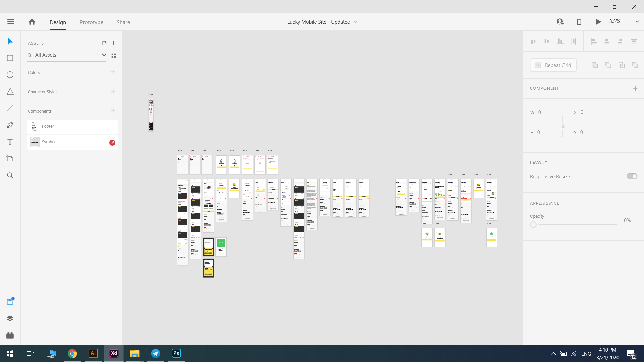644x362 pixels.
Task: Switch assets to grid view
Action: click(x=114, y=55)
